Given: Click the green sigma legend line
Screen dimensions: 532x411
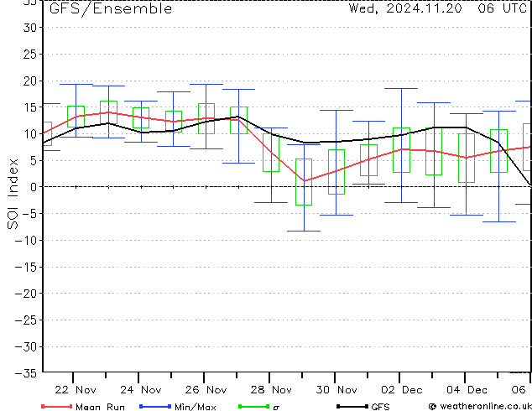Looking at the screenshot, I should [x=253, y=406].
